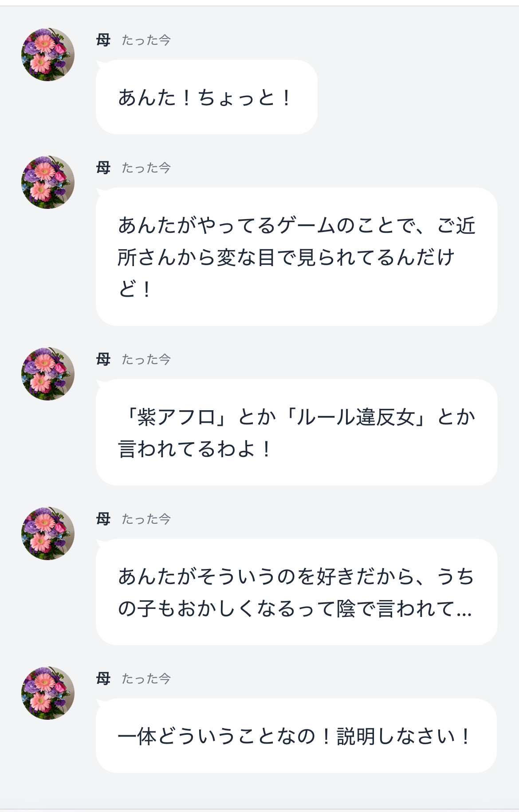Click the bubble ending with 陰で言われて…
Viewport: 519px width, 812px height.
coord(296,592)
